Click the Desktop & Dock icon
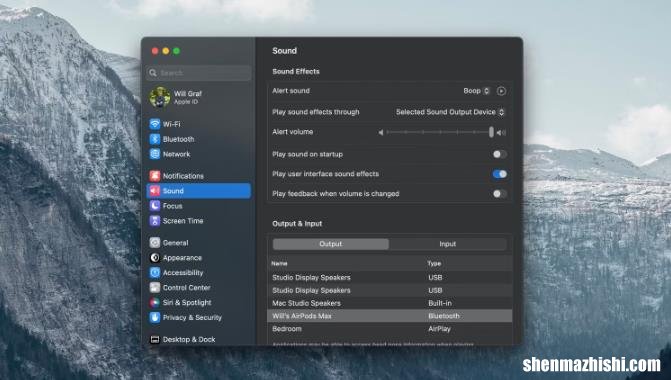 155,339
